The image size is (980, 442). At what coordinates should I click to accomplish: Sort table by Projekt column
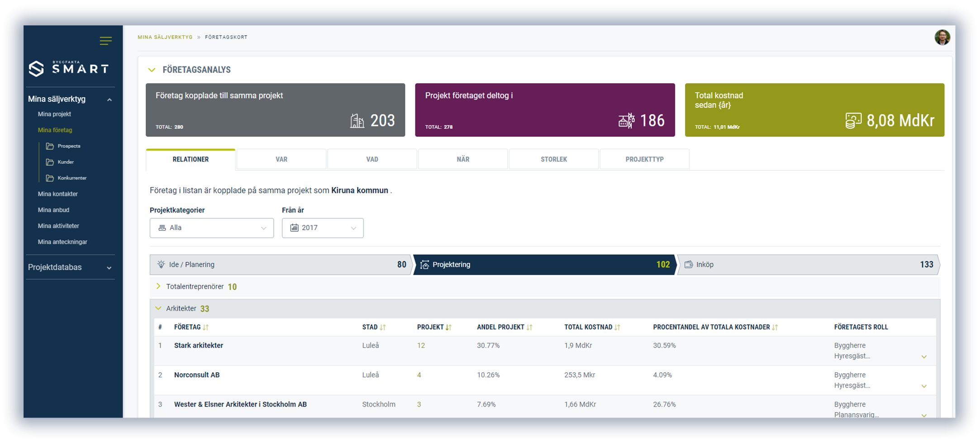coord(448,327)
